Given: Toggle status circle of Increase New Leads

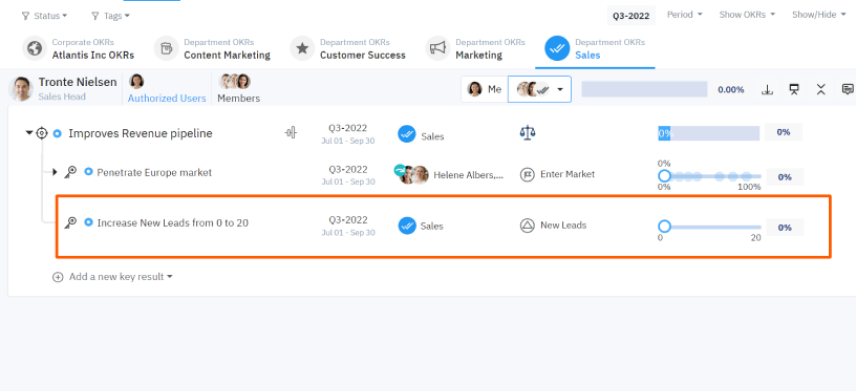Looking at the screenshot, I should pyautogui.click(x=88, y=222).
